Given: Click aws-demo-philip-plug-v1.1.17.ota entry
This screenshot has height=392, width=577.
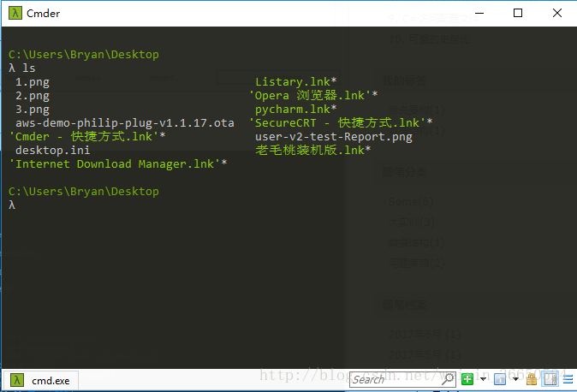Looking at the screenshot, I should (x=125, y=123).
